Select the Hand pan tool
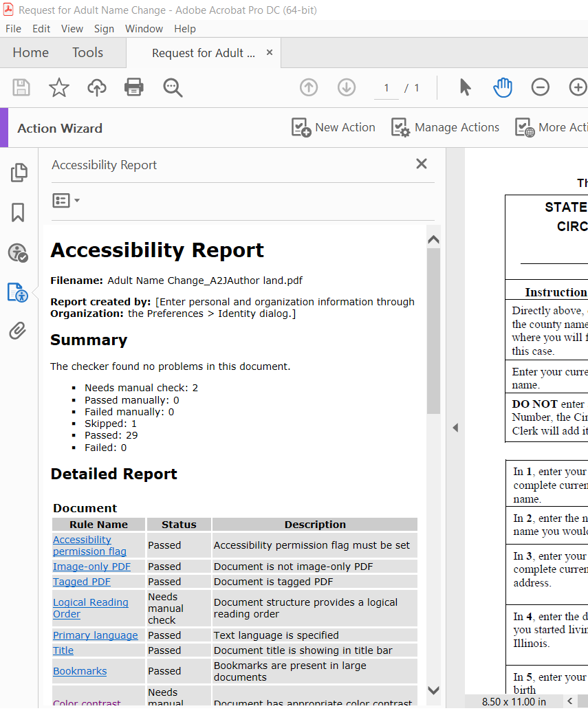588x713 pixels. (503, 87)
